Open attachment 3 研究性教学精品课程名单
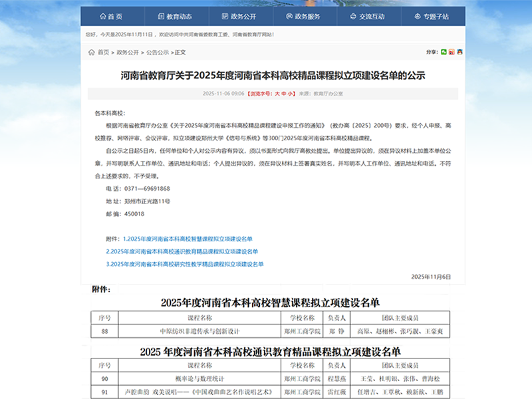Screen dimensions: 532x399 [x=185, y=264]
